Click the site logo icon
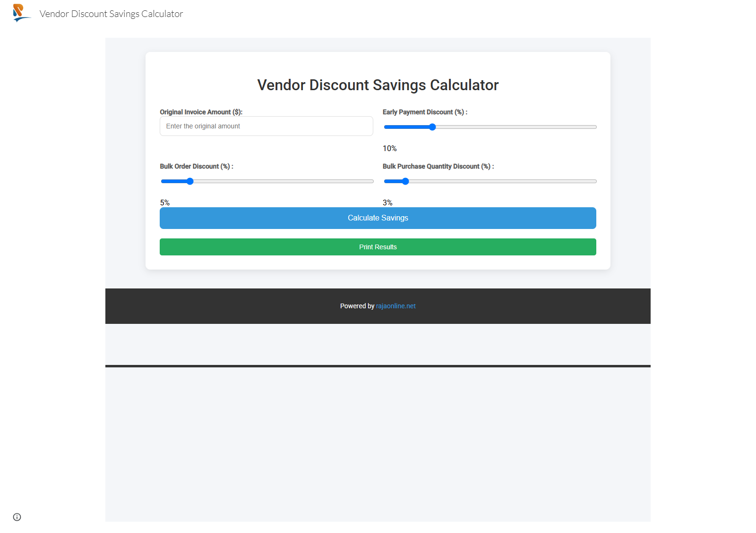The width and height of the screenshot is (756, 533). [21, 13]
